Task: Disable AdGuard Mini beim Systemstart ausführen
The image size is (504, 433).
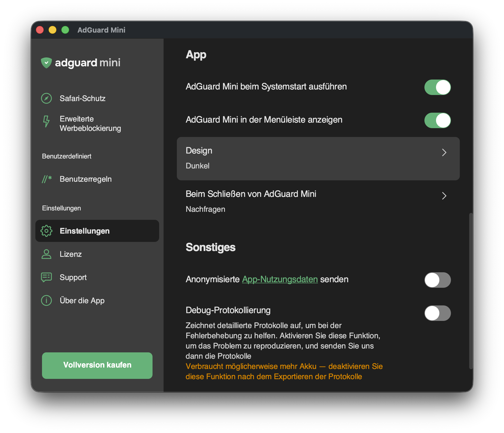Action: [437, 87]
